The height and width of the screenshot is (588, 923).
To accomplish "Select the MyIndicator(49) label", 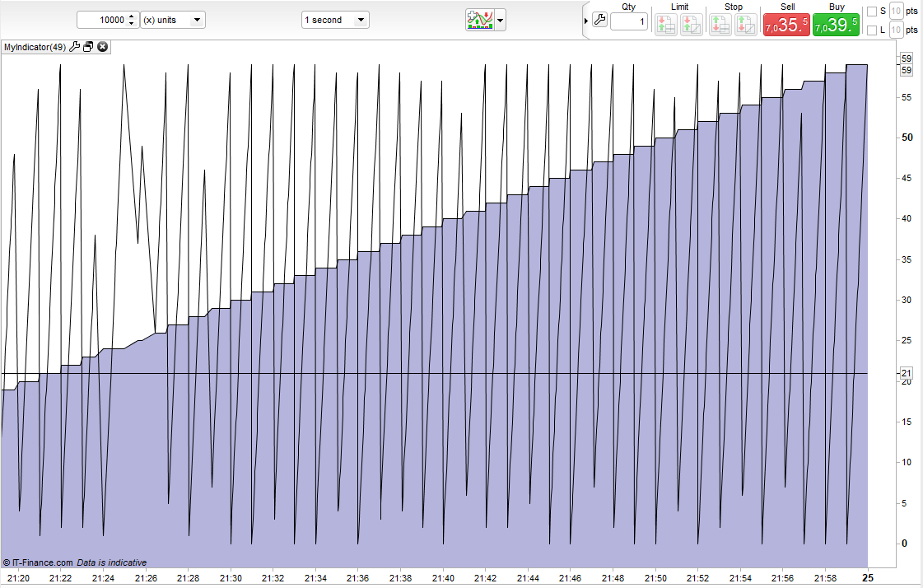I will [x=35, y=47].
